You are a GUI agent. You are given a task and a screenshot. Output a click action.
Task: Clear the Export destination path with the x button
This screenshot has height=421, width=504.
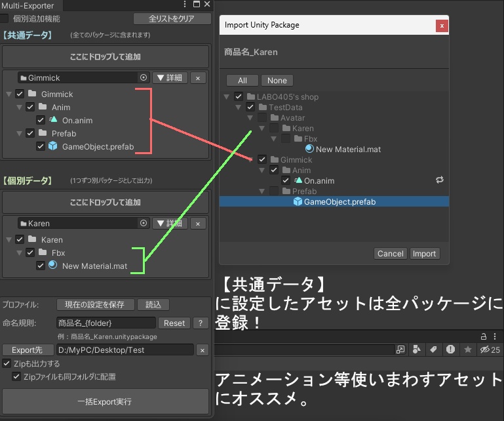[202, 350]
